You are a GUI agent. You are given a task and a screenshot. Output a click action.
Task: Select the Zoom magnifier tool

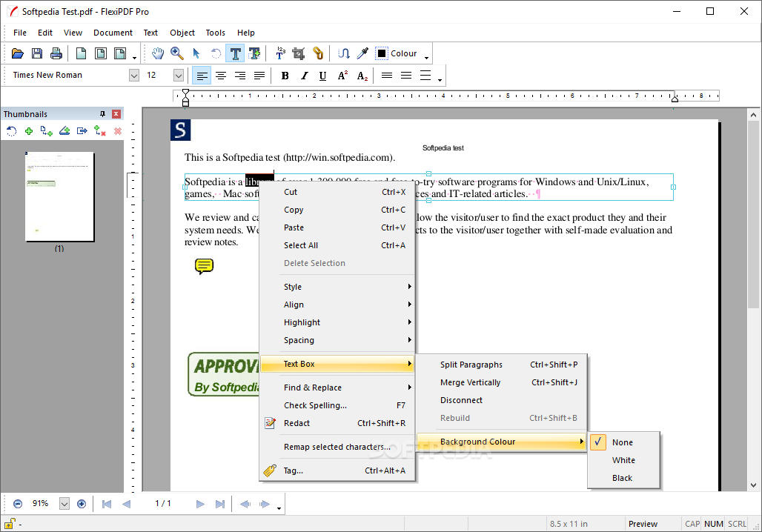tap(177, 53)
